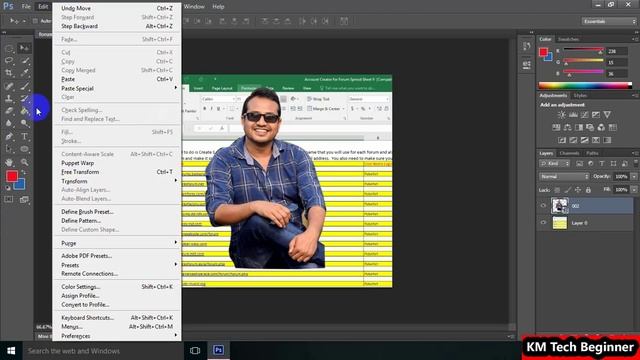Viewport: 640px width, 360px height.
Task: Select the Path Selection tool
Action: tap(9, 149)
